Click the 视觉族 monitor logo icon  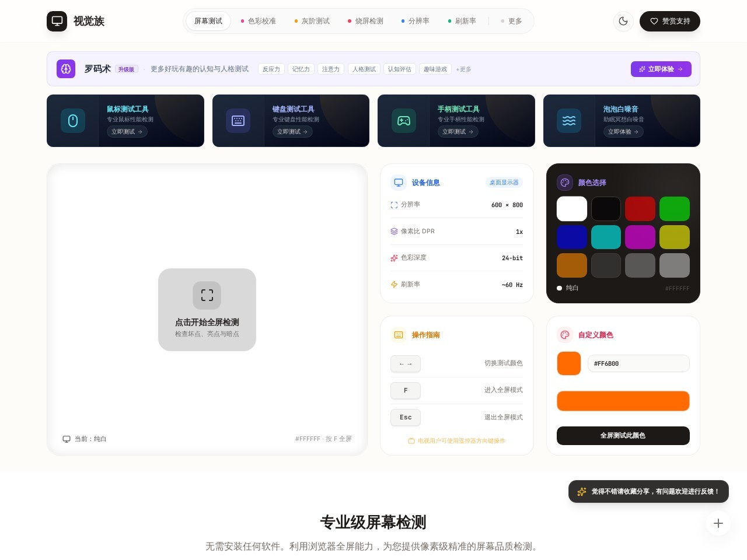pos(57,21)
